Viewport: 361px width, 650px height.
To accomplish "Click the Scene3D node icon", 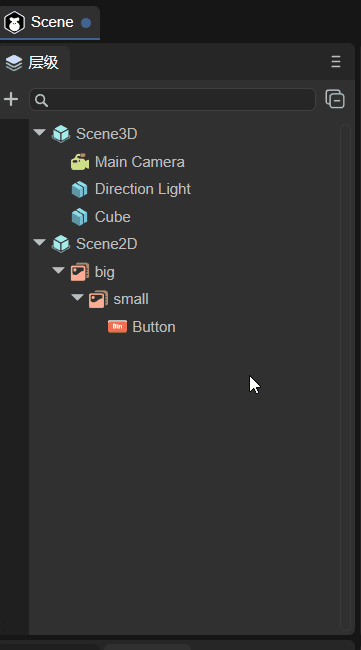I will (x=61, y=134).
